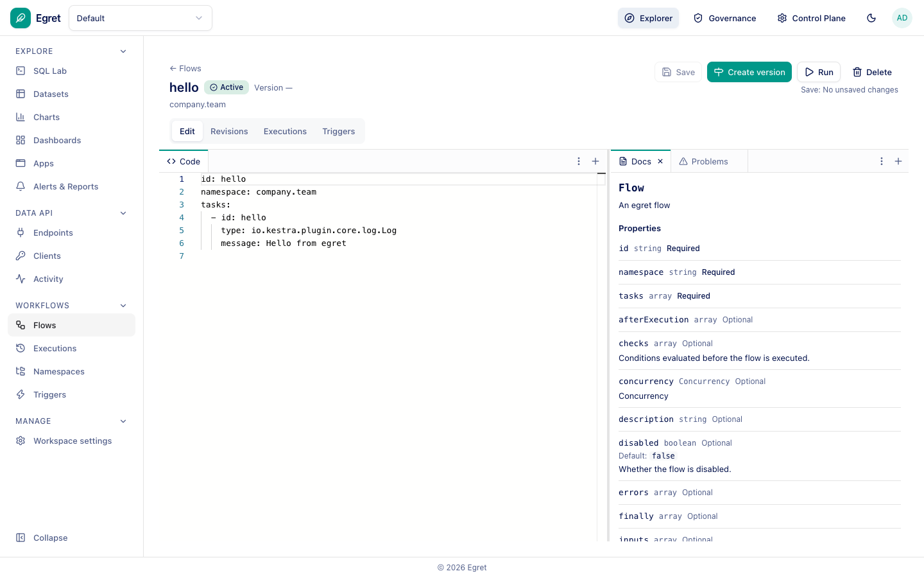Image resolution: width=924 pixels, height=578 pixels.
Task: Open Control Plane section
Action: [x=811, y=18]
